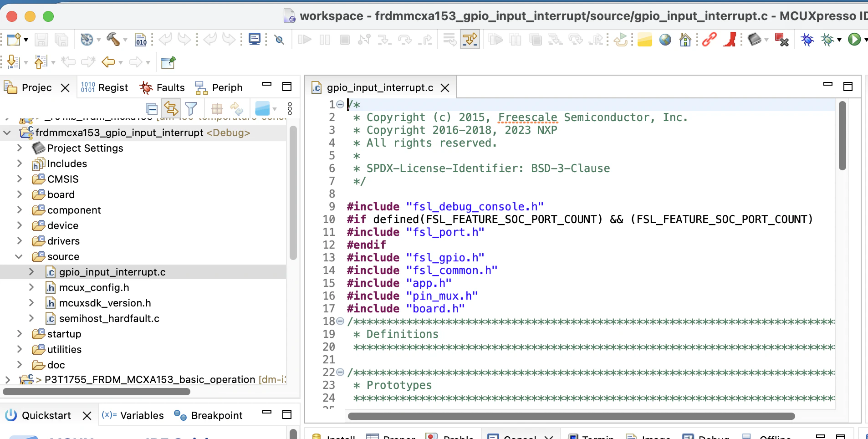The image size is (868, 439).
Task: Click the Collapse All icon in Project Explorer
Action: (152, 109)
